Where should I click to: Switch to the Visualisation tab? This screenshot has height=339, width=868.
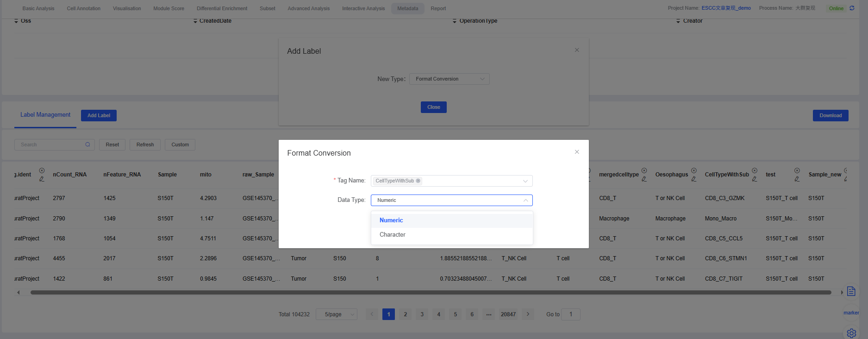[127, 8]
